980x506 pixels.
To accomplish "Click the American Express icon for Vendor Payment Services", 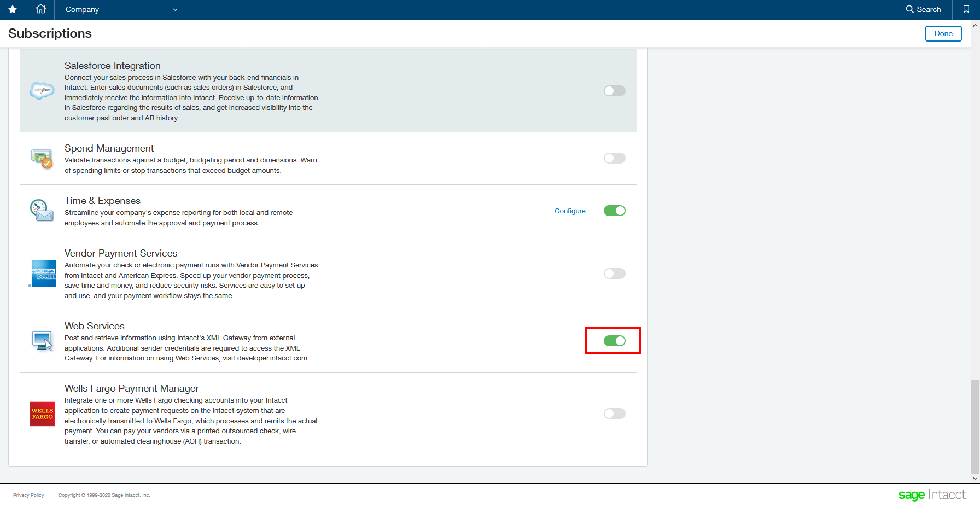I will (x=42, y=274).
